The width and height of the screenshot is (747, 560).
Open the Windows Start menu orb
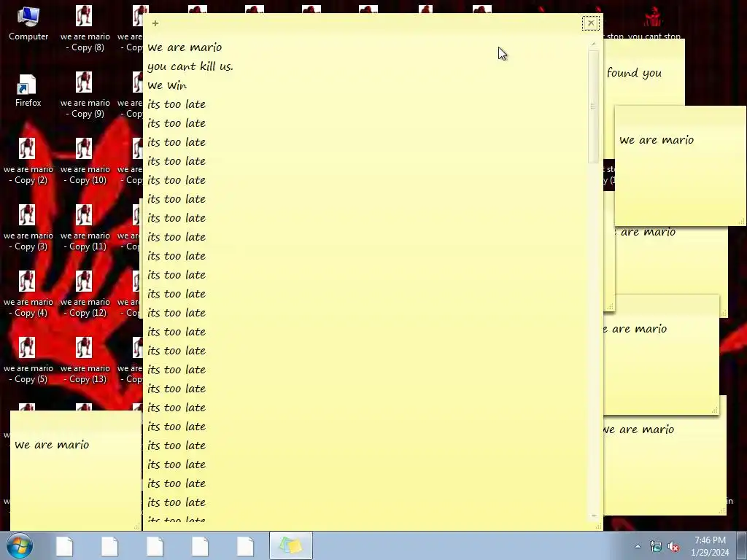coord(20,546)
